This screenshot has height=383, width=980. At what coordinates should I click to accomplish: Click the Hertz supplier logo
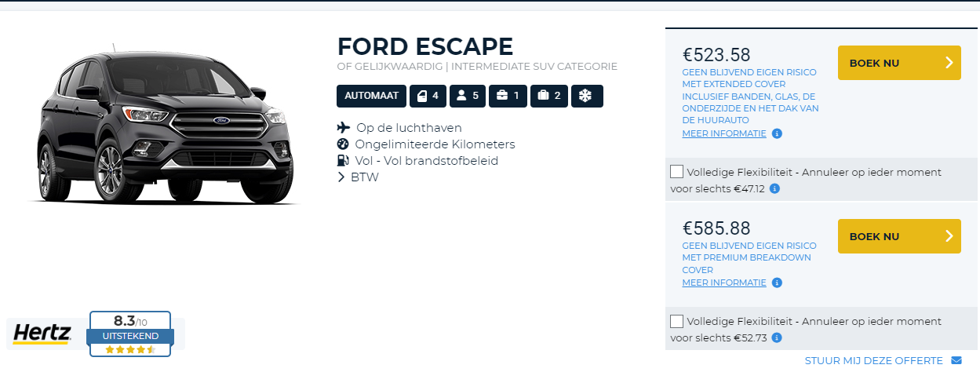[42, 334]
